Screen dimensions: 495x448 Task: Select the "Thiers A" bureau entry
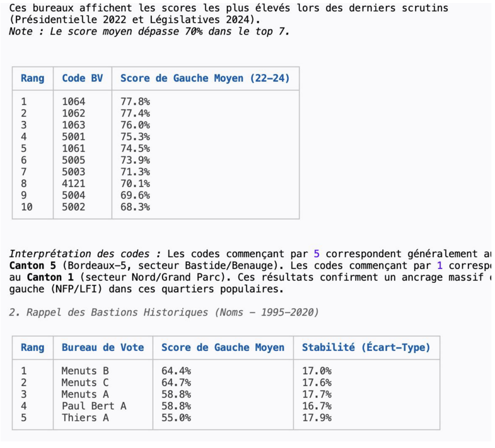point(85,418)
